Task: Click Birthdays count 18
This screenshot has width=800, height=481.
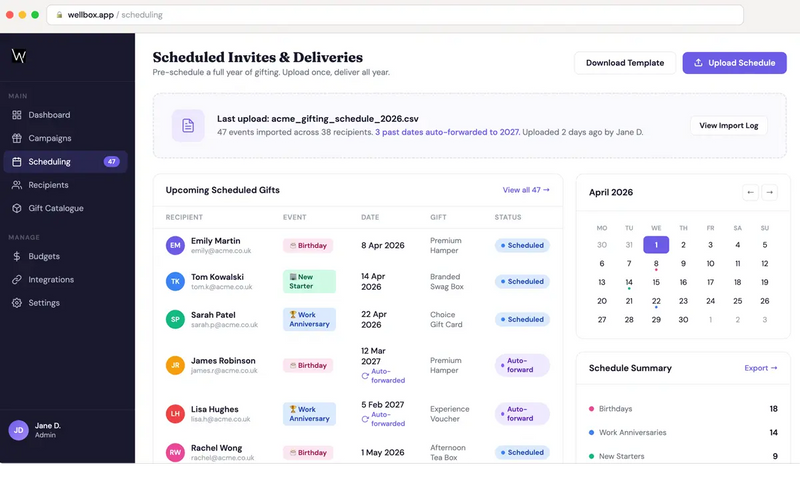Action: [x=773, y=409]
